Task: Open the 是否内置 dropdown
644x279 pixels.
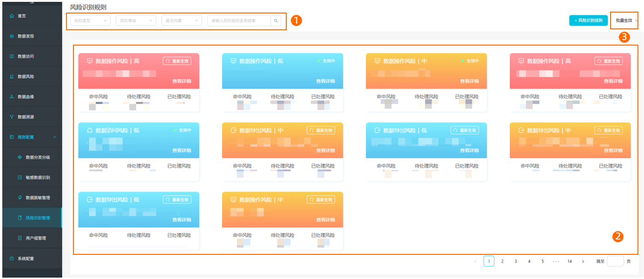Action: tap(182, 20)
